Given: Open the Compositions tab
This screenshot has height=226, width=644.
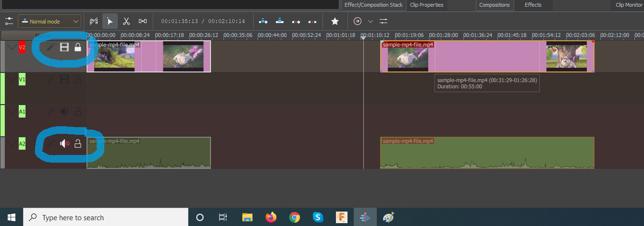Looking at the screenshot, I should [495, 5].
